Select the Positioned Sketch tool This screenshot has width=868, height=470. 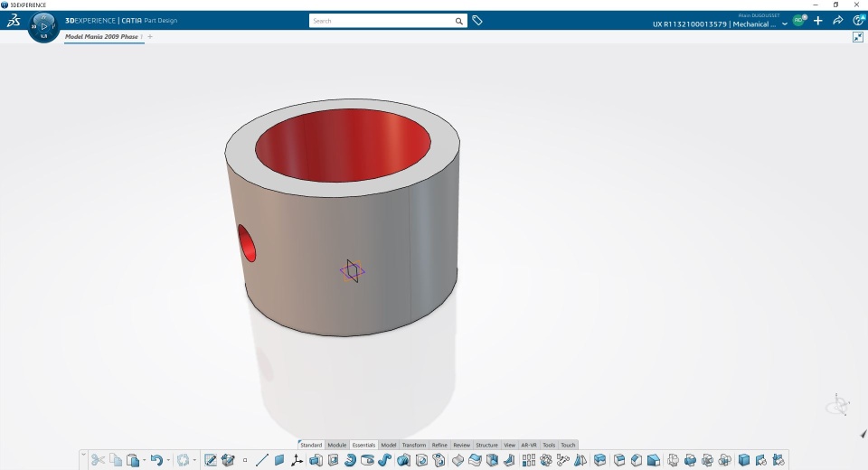(211, 460)
